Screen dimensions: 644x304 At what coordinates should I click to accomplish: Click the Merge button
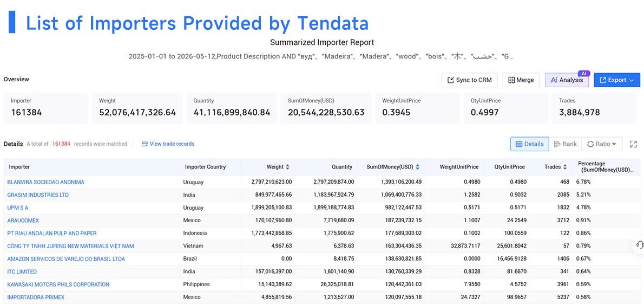click(521, 80)
